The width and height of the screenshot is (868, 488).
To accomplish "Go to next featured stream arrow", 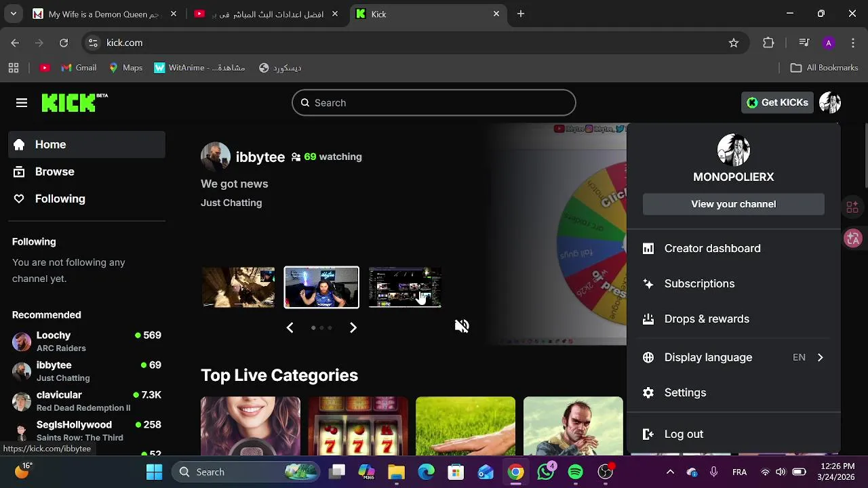I will (x=353, y=327).
